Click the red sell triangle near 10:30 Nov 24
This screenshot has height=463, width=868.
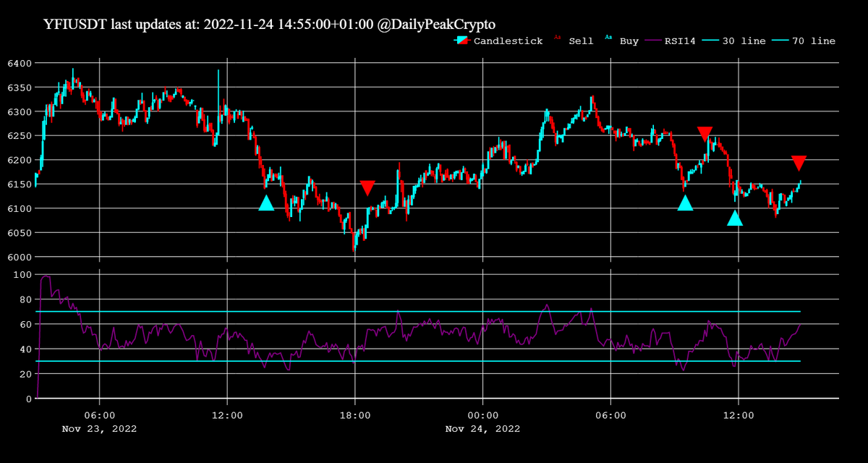click(x=705, y=134)
